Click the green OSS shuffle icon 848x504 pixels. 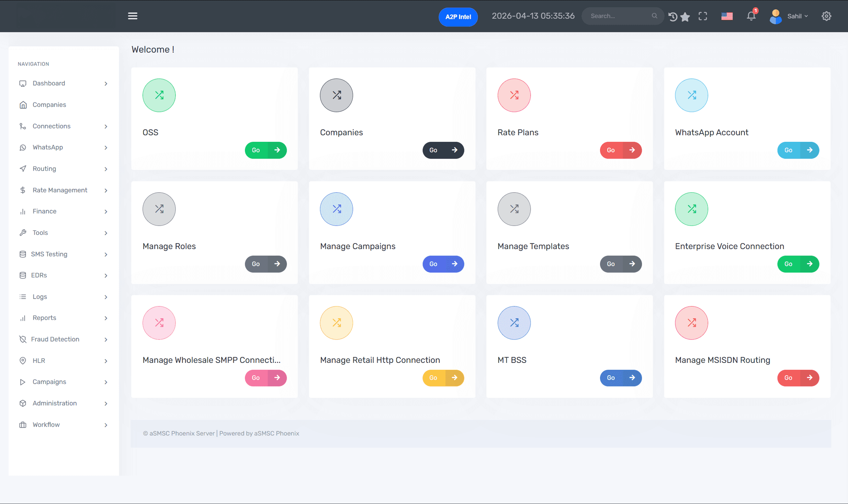(159, 95)
